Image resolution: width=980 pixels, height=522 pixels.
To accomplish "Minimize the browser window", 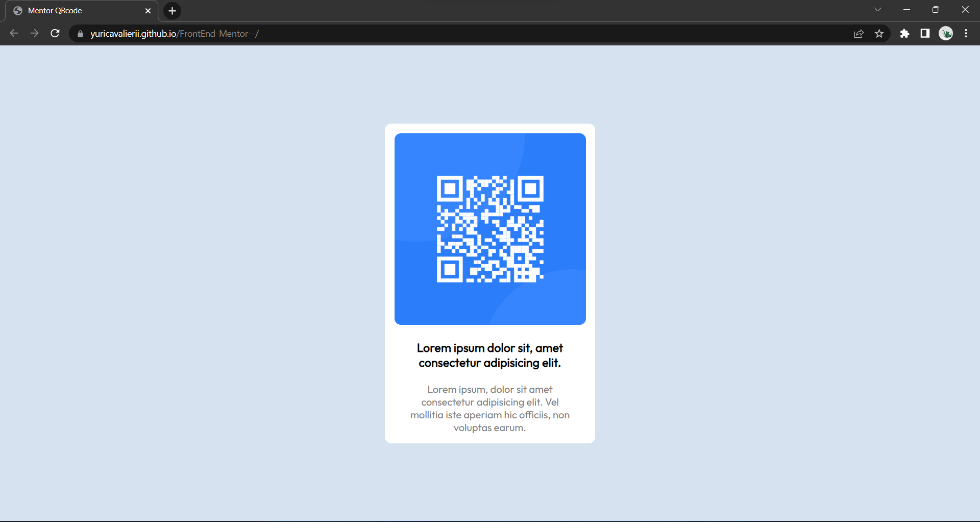I will pos(906,10).
